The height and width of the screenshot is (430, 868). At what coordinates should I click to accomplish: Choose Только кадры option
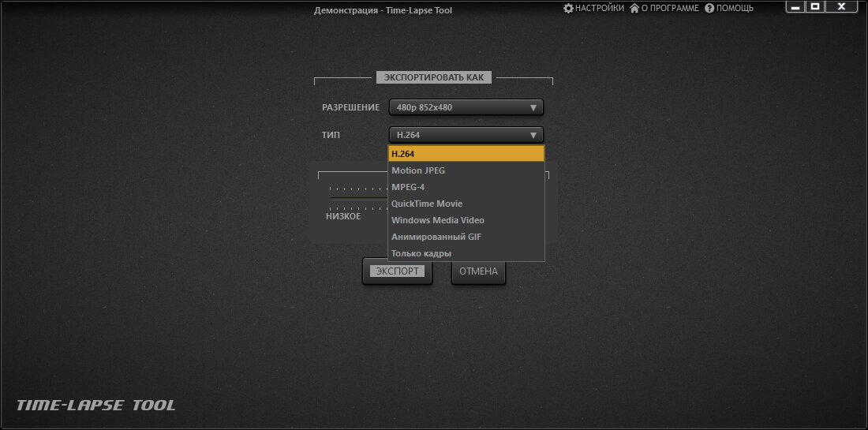[466, 253]
